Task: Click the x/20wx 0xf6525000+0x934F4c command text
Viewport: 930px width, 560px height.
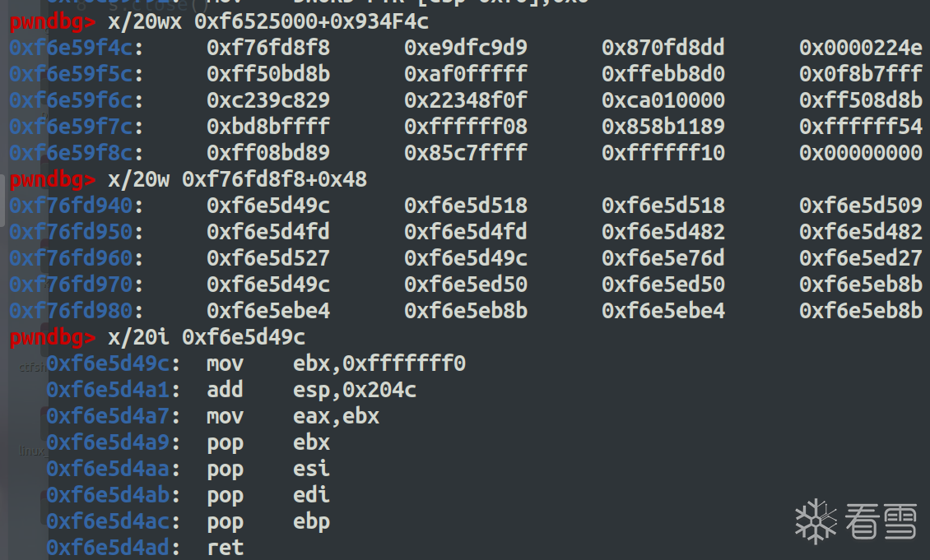Action: 268,21
